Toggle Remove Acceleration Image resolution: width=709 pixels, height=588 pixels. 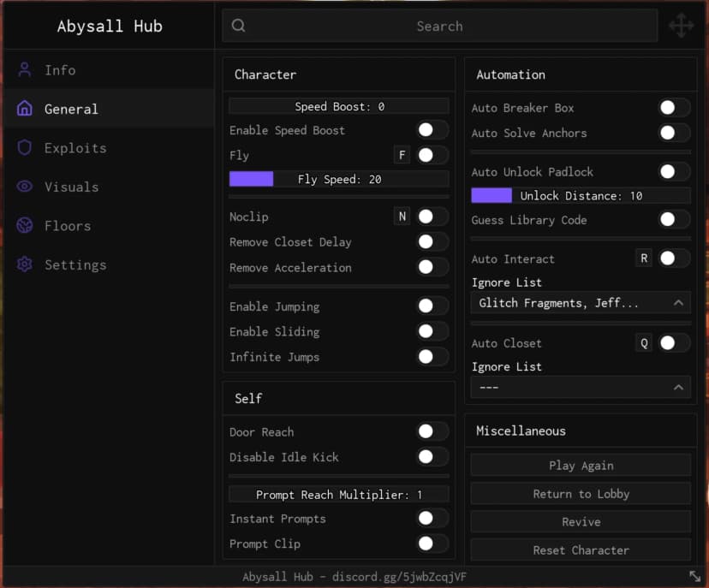[x=432, y=267]
